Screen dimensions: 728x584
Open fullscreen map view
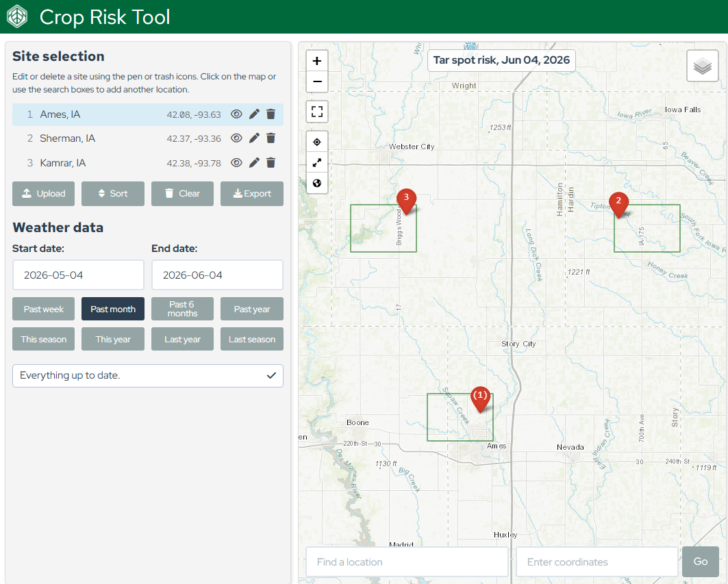click(x=317, y=112)
